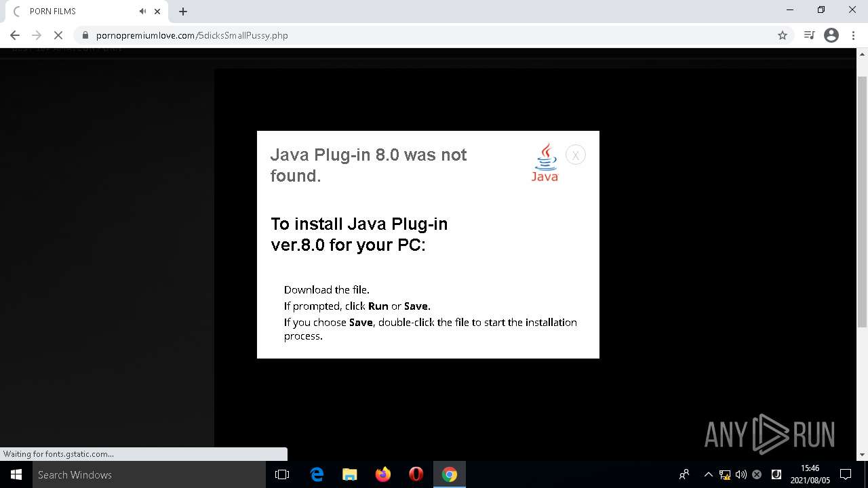
Task: Open a new browser tab
Action: 183,11
